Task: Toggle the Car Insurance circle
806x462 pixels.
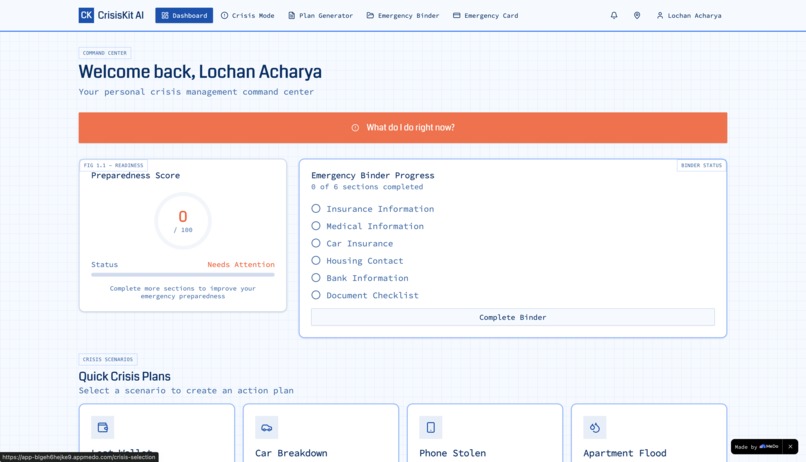Action: pyautogui.click(x=316, y=243)
